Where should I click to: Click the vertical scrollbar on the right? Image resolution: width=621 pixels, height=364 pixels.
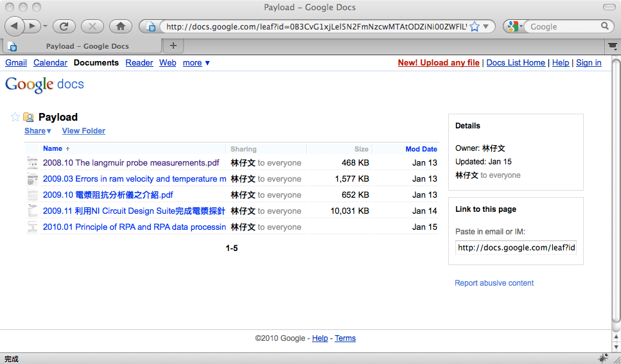(615, 193)
